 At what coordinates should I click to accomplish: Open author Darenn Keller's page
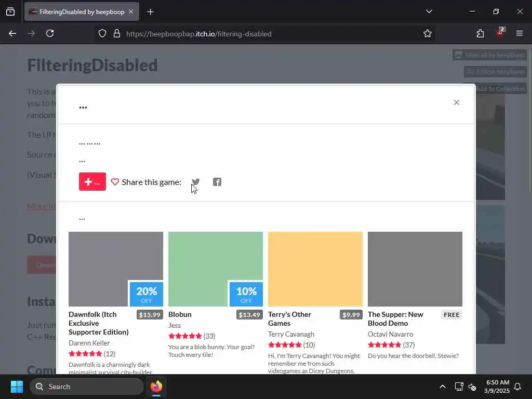pyautogui.click(x=89, y=343)
